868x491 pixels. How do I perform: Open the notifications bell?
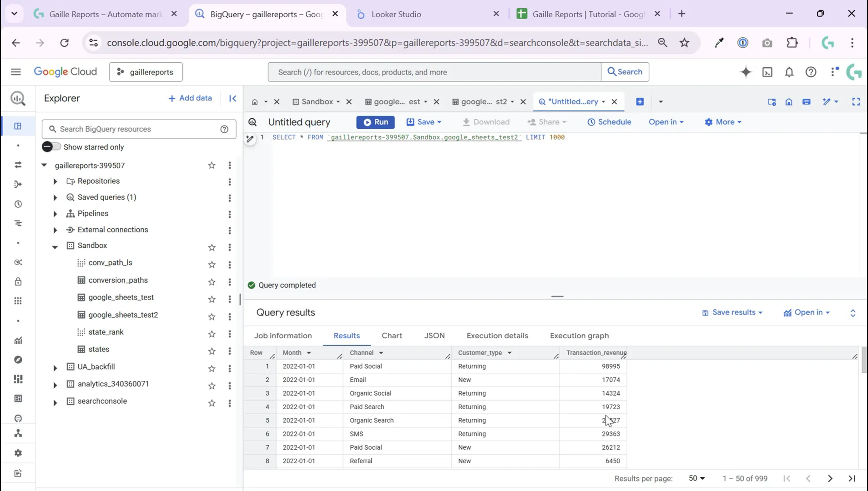789,72
